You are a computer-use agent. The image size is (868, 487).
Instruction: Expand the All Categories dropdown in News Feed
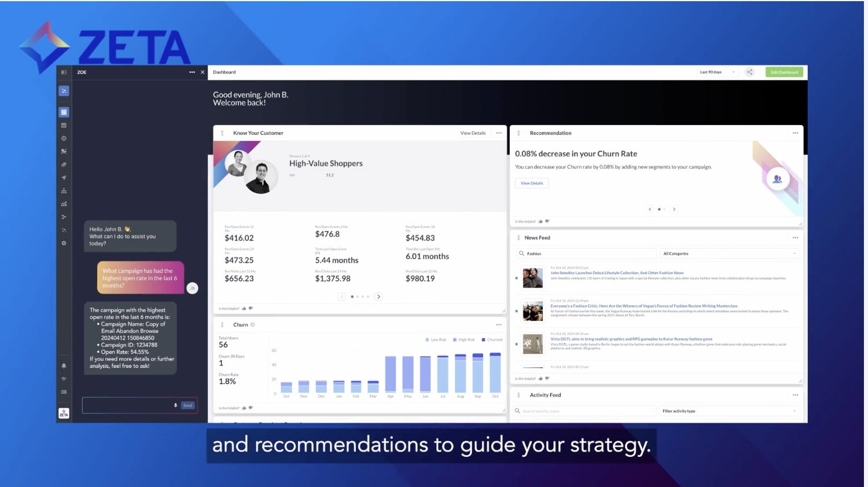[729, 254]
